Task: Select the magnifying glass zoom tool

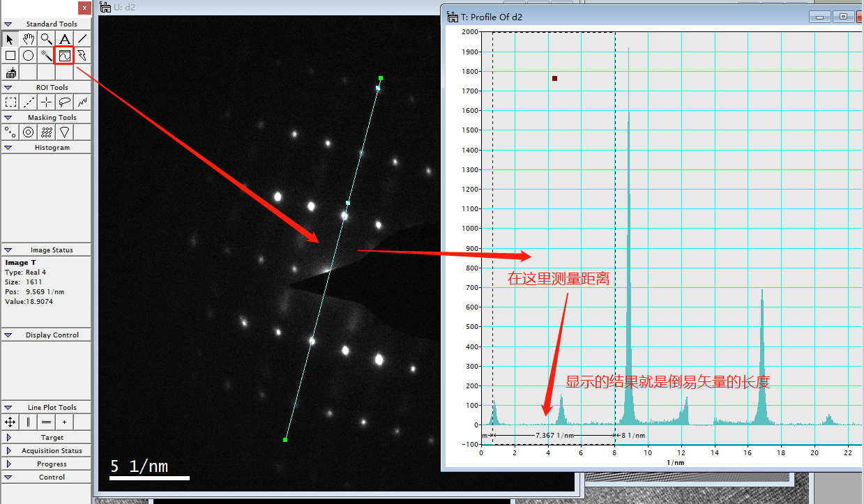Action: tap(46, 39)
